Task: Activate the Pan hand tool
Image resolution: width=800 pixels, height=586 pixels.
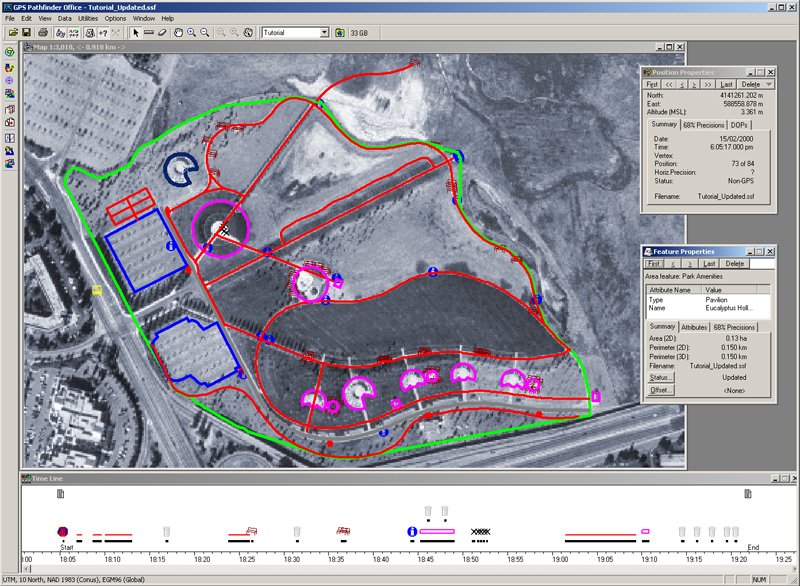Action: 178,33
